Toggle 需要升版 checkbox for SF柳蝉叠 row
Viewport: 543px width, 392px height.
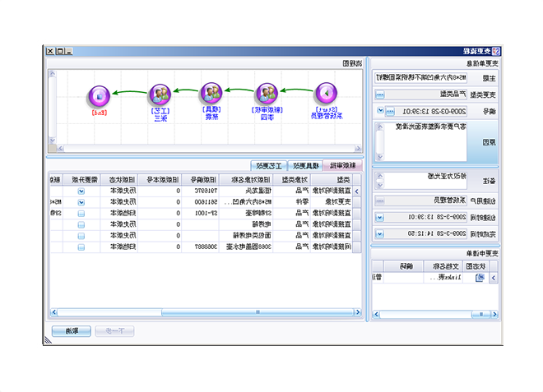coord(81,213)
